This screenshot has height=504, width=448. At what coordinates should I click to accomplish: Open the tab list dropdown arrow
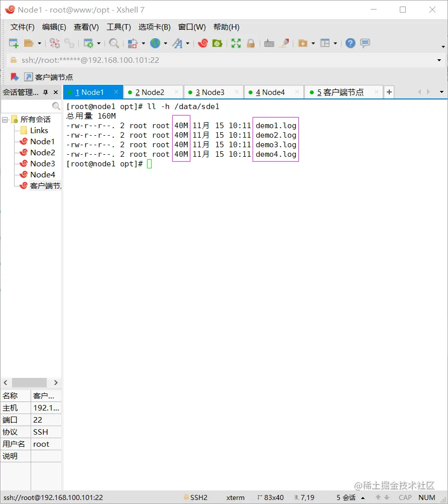pyautogui.click(x=441, y=92)
